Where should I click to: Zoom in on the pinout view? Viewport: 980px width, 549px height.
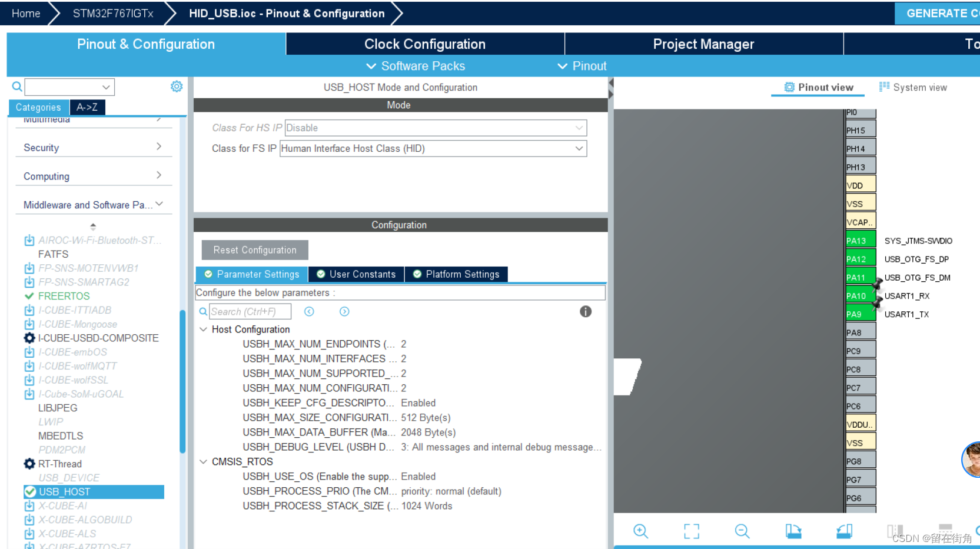pos(640,531)
